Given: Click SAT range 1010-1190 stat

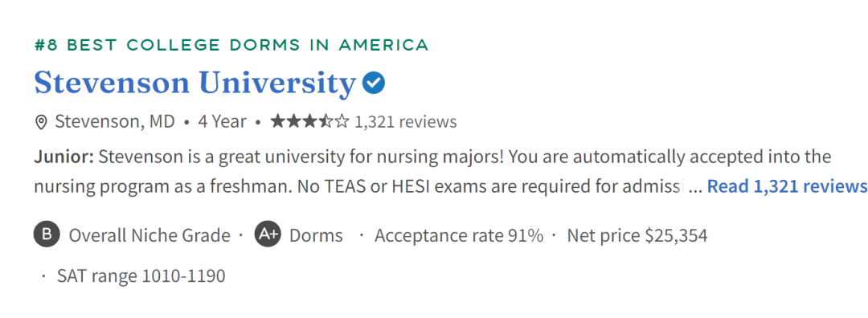Looking at the screenshot, I should pos(141,275).
